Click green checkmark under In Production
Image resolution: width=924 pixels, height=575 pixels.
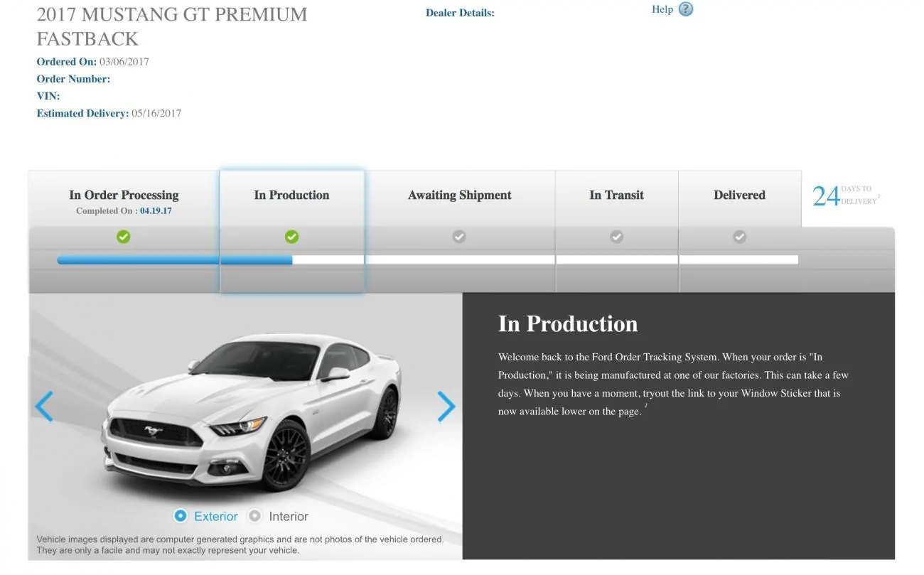291,237
